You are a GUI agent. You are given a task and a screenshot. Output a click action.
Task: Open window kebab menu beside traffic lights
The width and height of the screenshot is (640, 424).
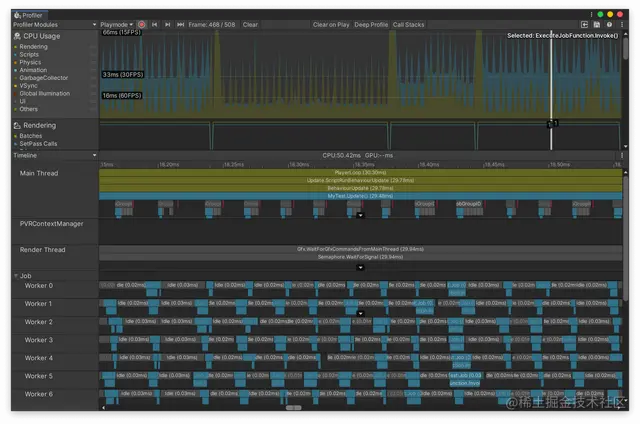coord(591,14)
